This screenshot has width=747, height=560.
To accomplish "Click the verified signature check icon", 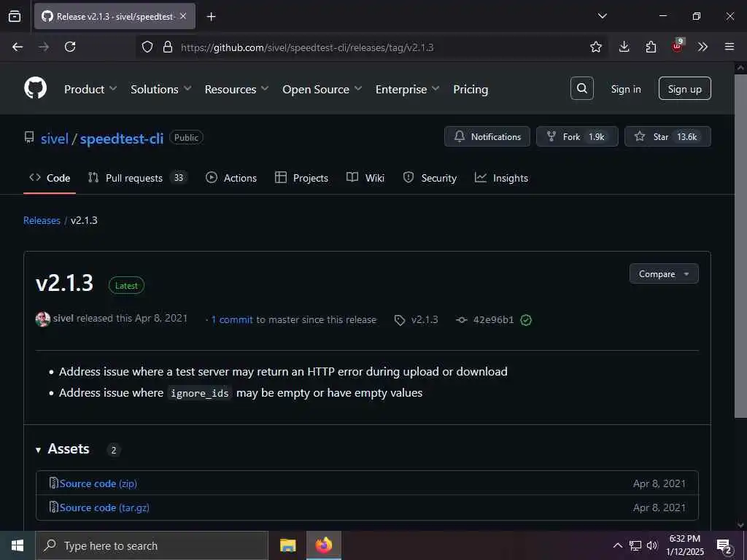I will pos(526,320).
